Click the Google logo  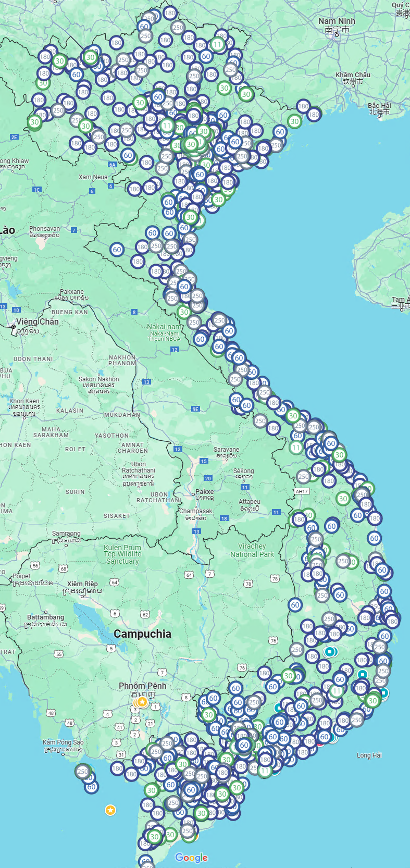point(191,858)
